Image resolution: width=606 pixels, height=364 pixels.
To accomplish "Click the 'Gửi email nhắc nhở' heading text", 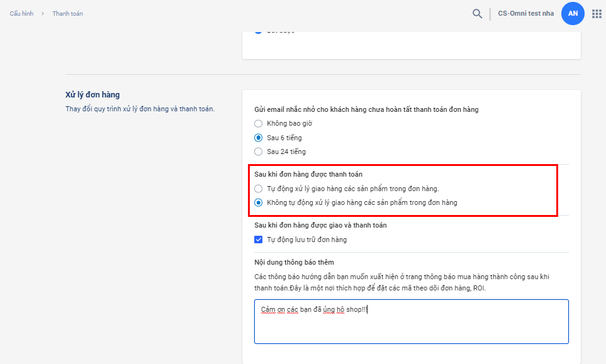I will pos(366,109).
